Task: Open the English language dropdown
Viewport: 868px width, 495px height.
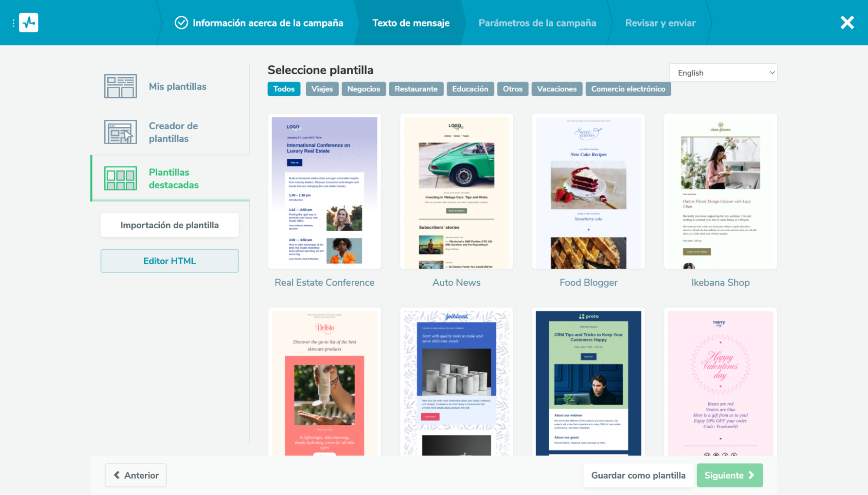Action: point(723,73)
